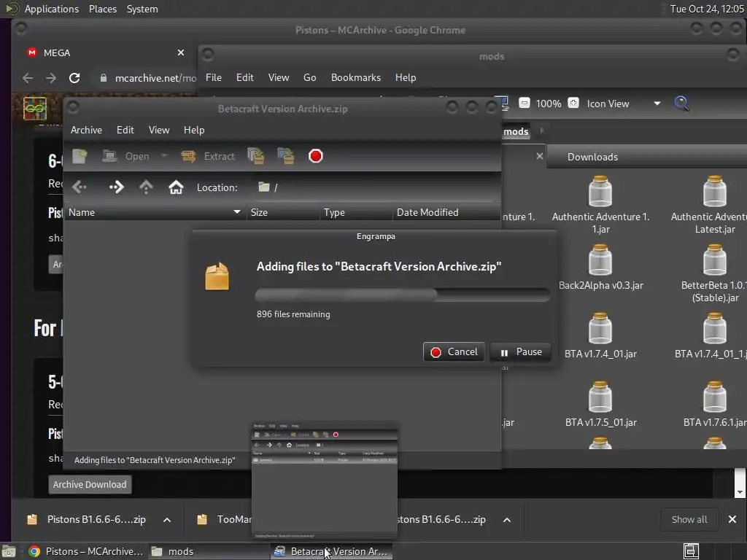Click the new archive icon in Engrampa toolbar

(x=80, y=156)
